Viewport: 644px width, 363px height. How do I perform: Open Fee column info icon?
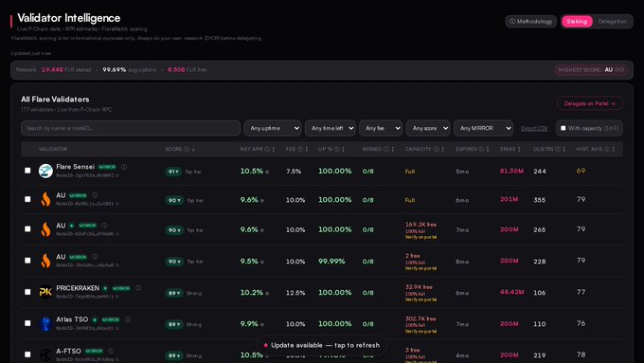click(x=300, y=149)
